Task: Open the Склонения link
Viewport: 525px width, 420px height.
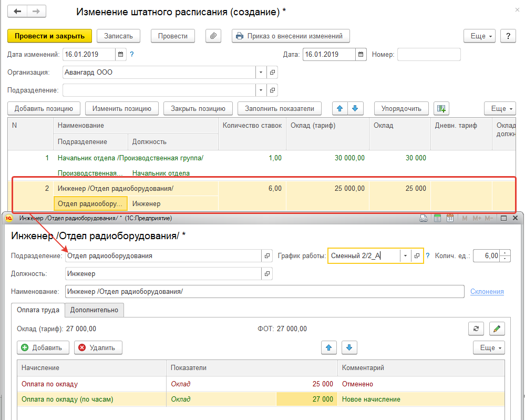Action: pos(487,291)
